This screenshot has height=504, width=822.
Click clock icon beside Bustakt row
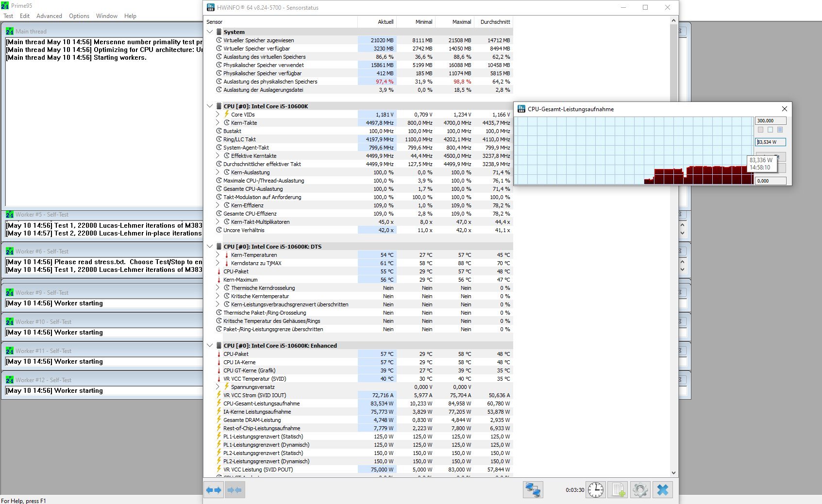click(219, 131)
